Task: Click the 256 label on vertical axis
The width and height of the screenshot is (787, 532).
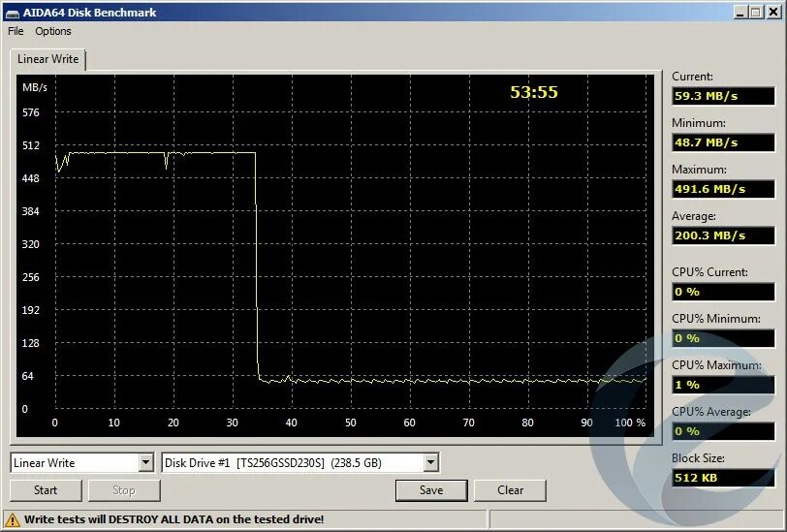Action: [31, 277]
